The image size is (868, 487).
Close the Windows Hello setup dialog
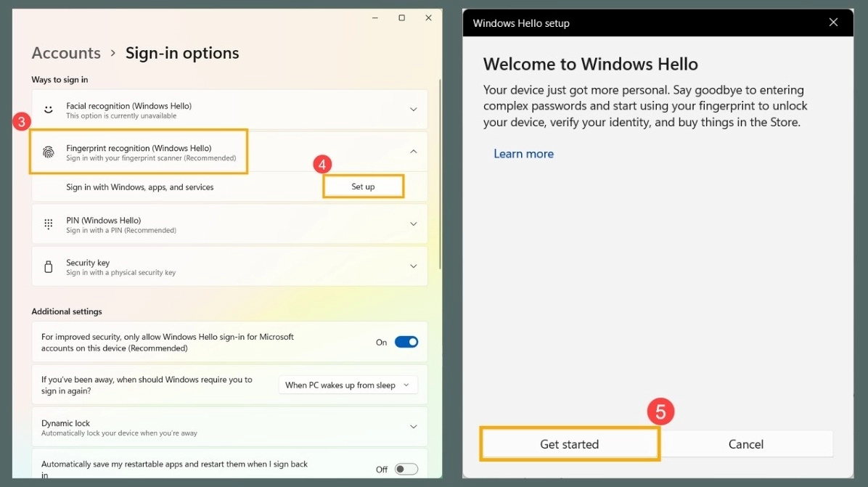click(832, 22)
